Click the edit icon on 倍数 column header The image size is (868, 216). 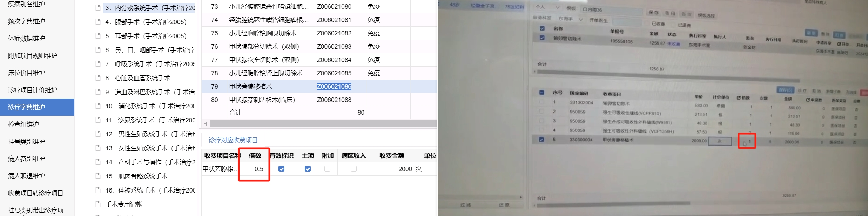[x=739, y=98]
